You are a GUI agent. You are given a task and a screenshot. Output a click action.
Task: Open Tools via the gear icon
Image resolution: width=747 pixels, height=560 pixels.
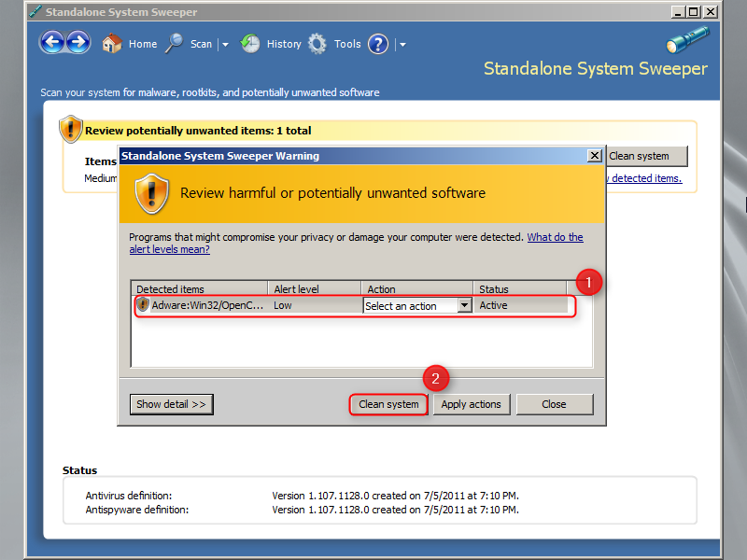point(317,43)
